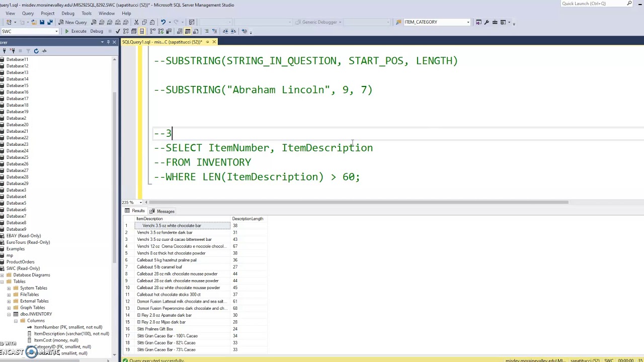Click the Undo arrow icon
Viewport: 644px width, 362px height.
163,22
